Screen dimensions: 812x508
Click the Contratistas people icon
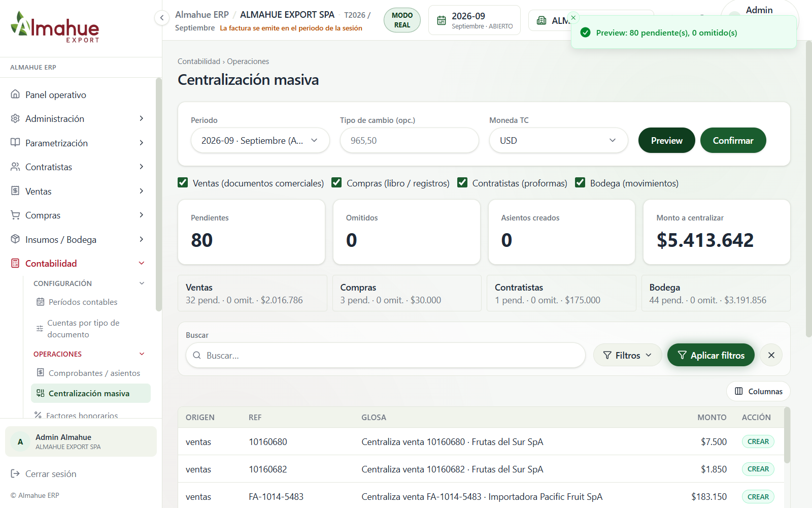click(15, 167)
